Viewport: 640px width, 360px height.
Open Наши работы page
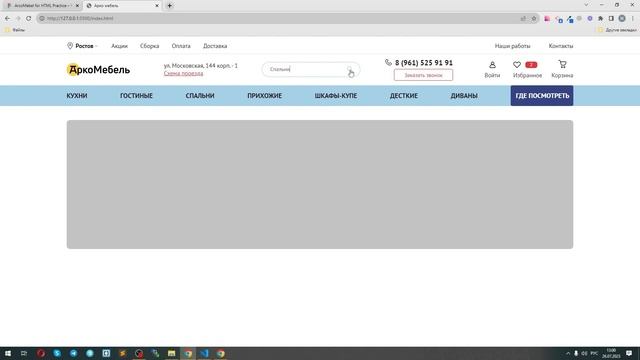pyautogui.click(x=512, y=46)
